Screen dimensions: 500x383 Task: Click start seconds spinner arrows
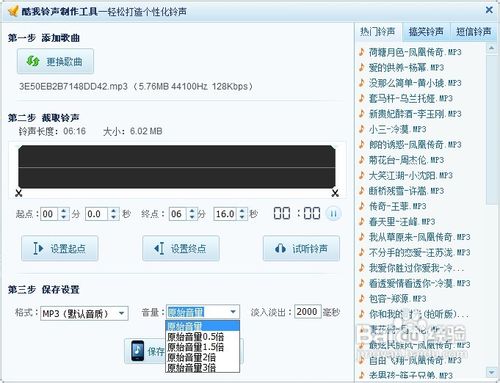tap(114, 214)
